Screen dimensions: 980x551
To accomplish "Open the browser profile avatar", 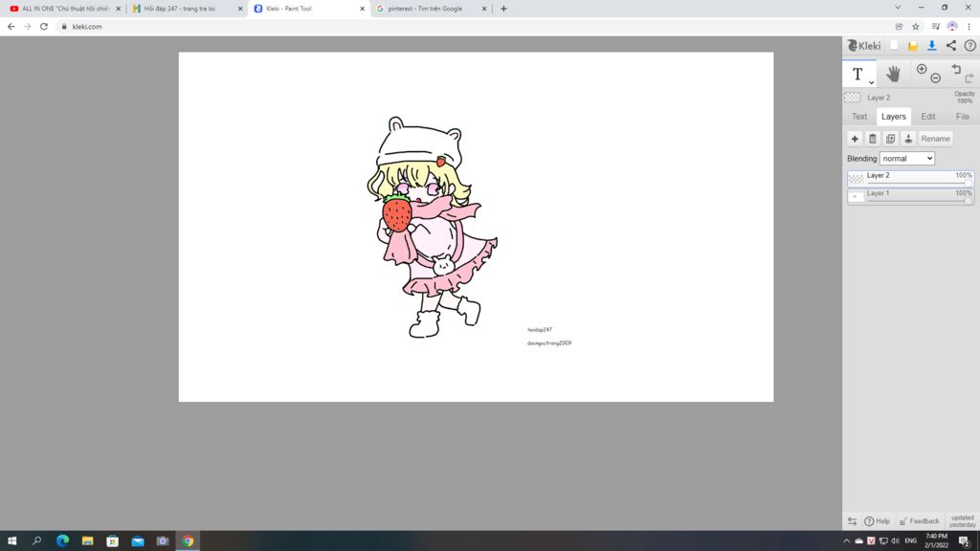I will 952,26.
